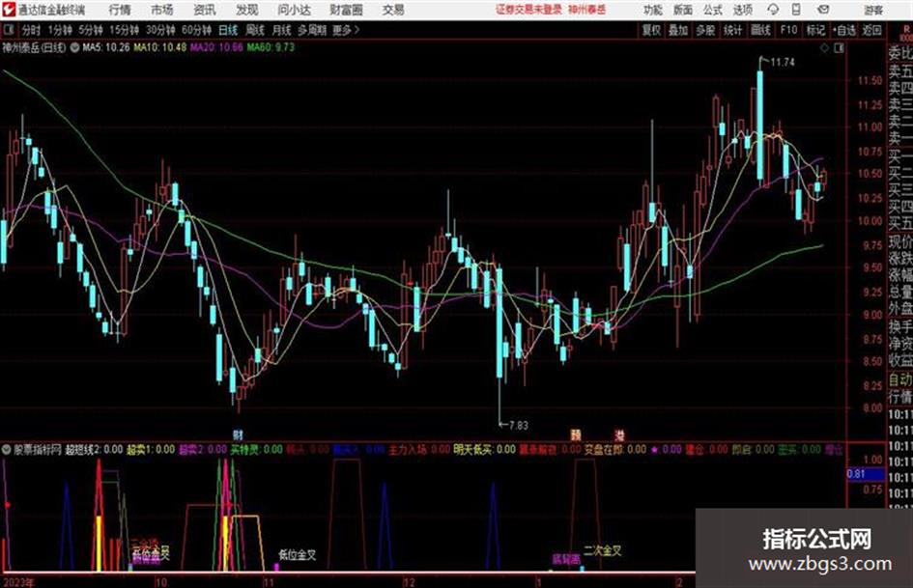Click the 复权 toolbar button

pyautogui.click(x=651, y=30)
